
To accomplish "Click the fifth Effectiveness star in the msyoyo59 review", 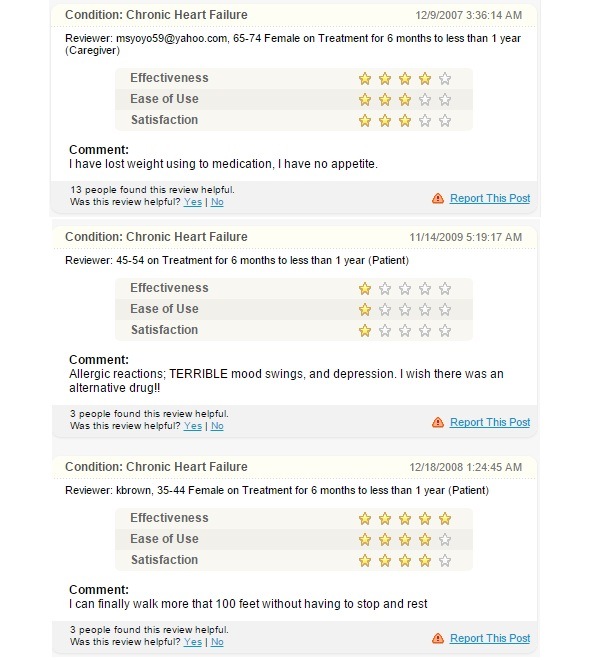I will coord(445,79).
